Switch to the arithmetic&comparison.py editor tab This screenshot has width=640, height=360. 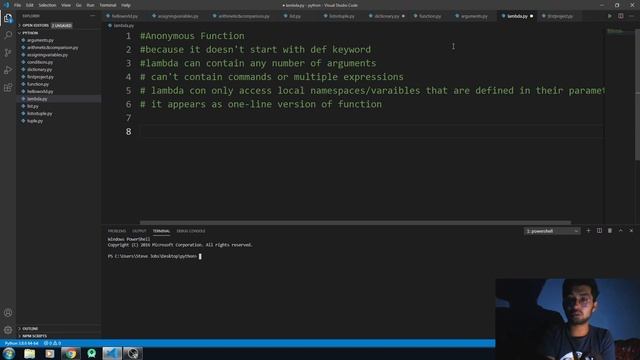point(244,16)
